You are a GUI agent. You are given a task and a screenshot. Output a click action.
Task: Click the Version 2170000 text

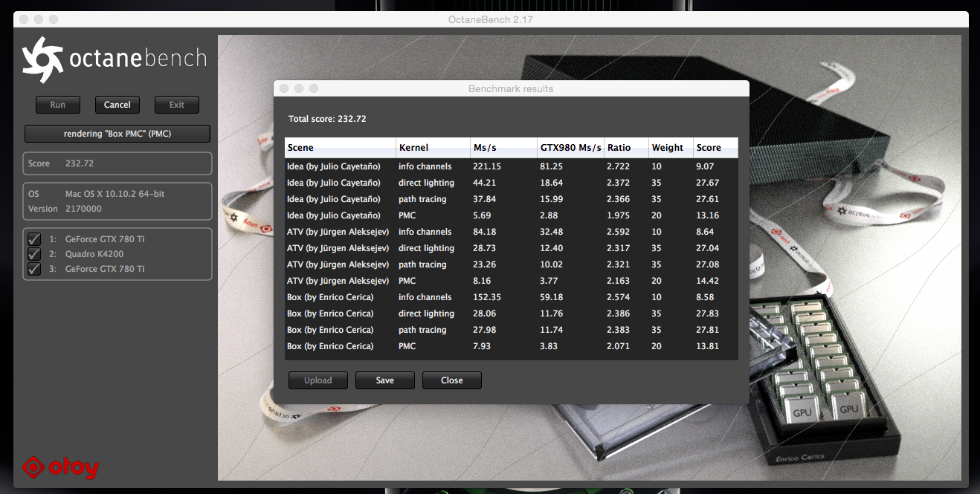[x=65, y=209]
